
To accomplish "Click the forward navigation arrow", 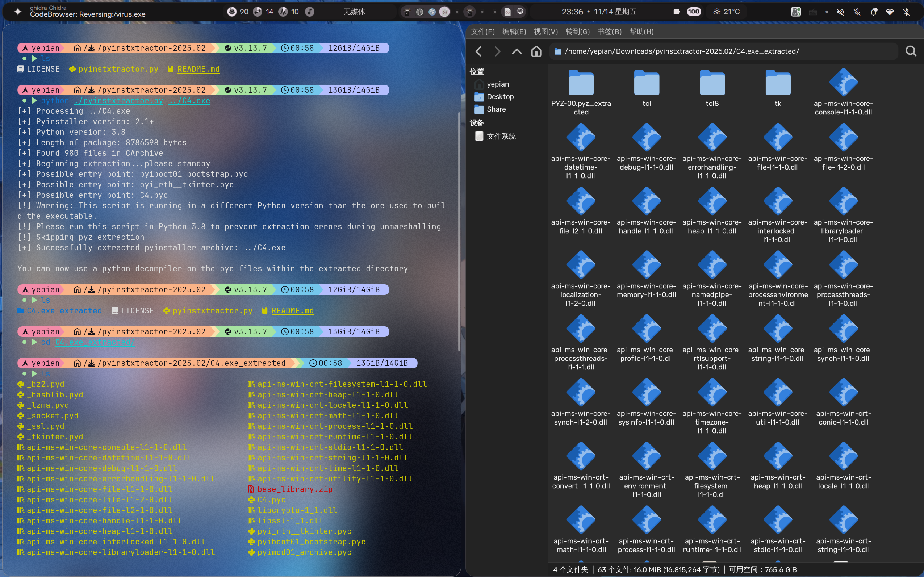I will click(x=497, y=51).
